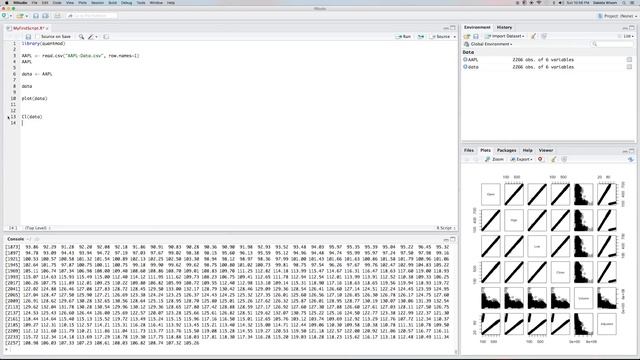Screen dimensions: 640x360
Task: Click the code tools wand icon
Action: [x=91, y=37]
